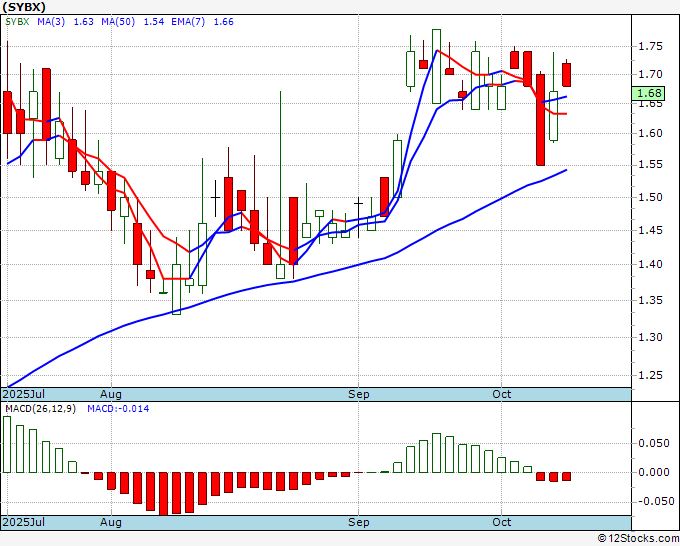Click the MA(3) value 1.63

pos(84,22)
